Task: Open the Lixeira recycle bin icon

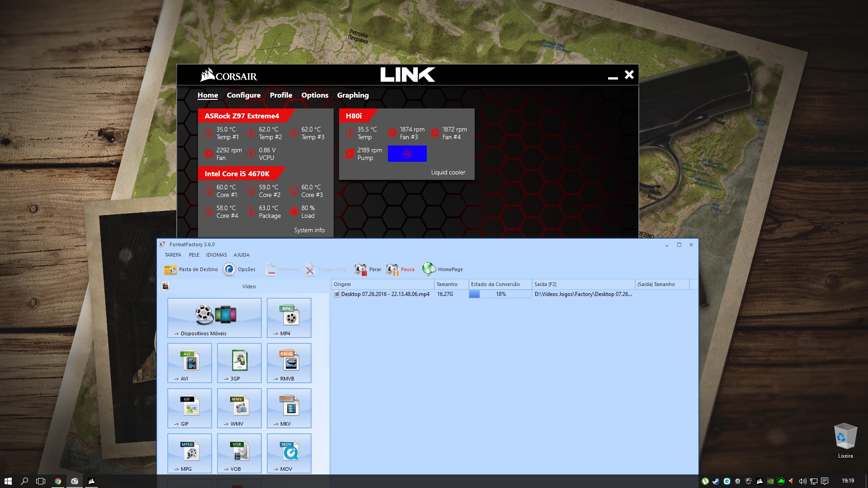Action: 845,441
